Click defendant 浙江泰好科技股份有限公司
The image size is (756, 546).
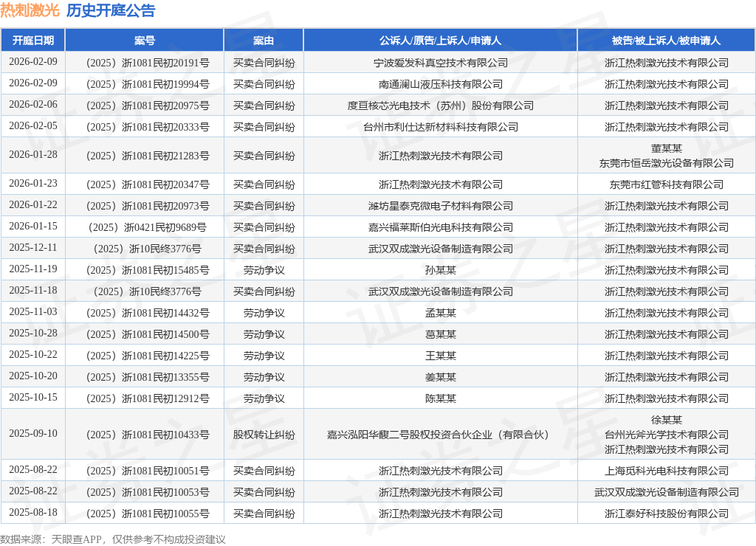click(x=667, y=514)
